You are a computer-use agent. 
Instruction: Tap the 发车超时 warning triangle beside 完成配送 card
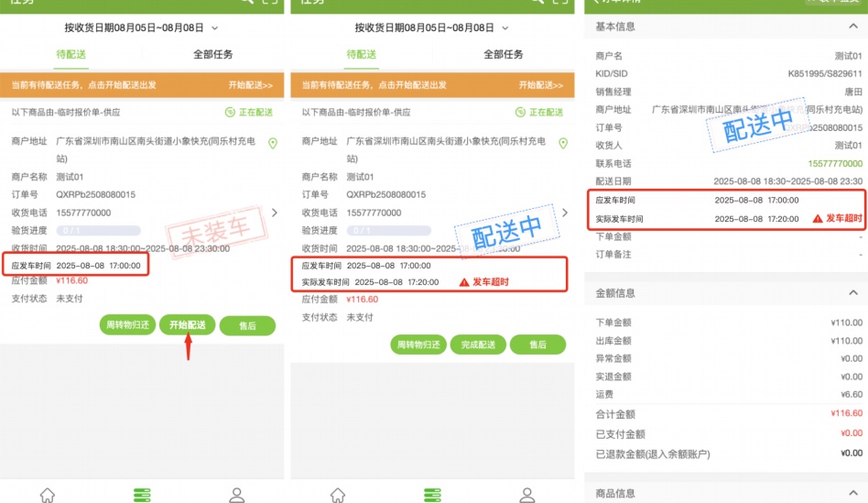coord(464,282)
